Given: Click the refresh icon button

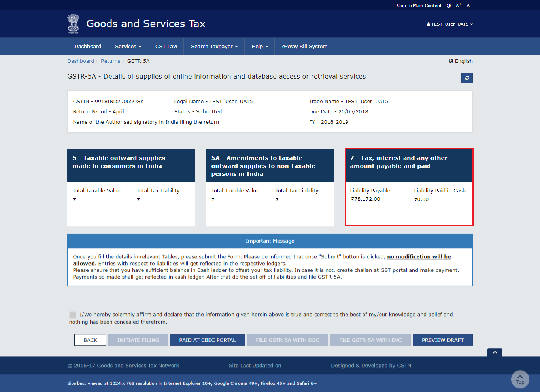Looking at the screenshot, I should [467, 78].
